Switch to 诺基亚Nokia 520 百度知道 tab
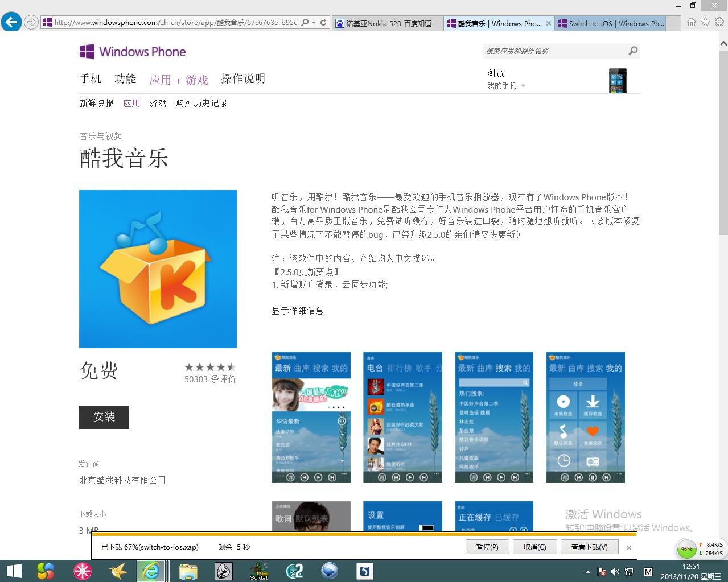 click(x=388, y=23)
